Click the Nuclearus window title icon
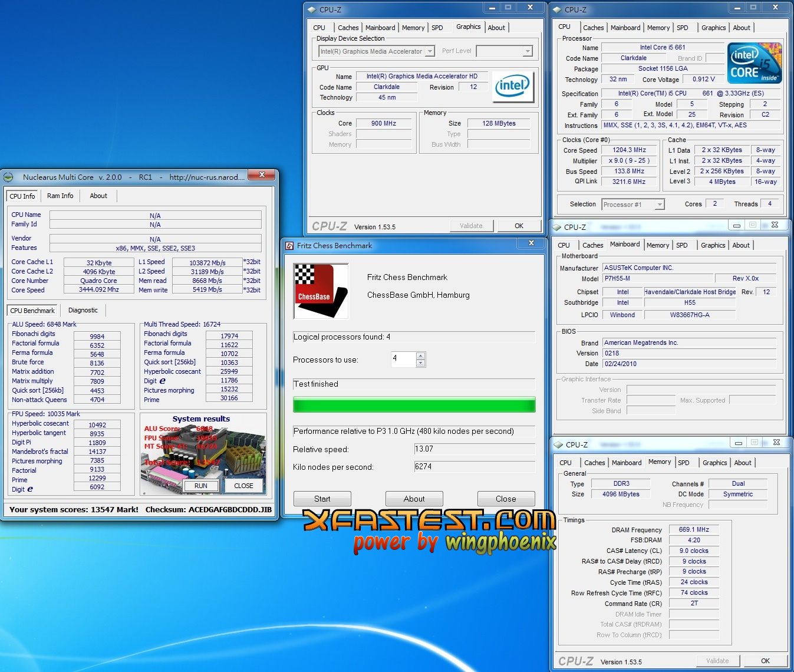Image resolution: width=794 pixels, height=672 pixels. tap(8, 177)
